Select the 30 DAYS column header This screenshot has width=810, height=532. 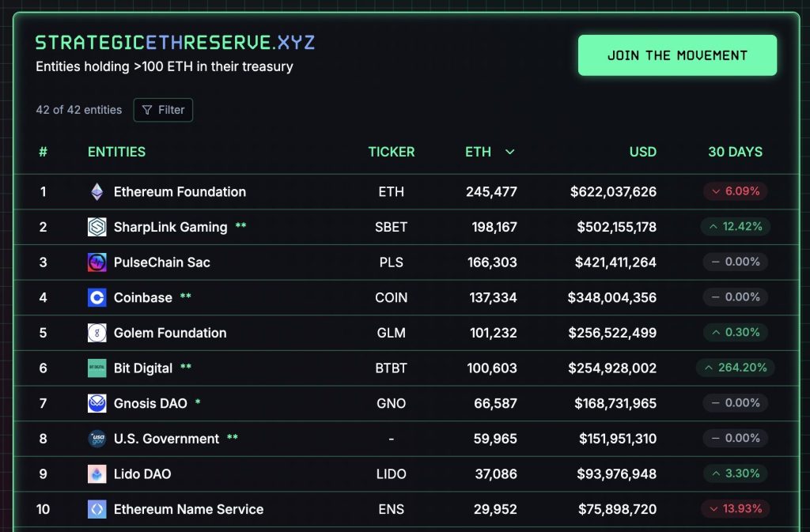click(x=735, y=152)
